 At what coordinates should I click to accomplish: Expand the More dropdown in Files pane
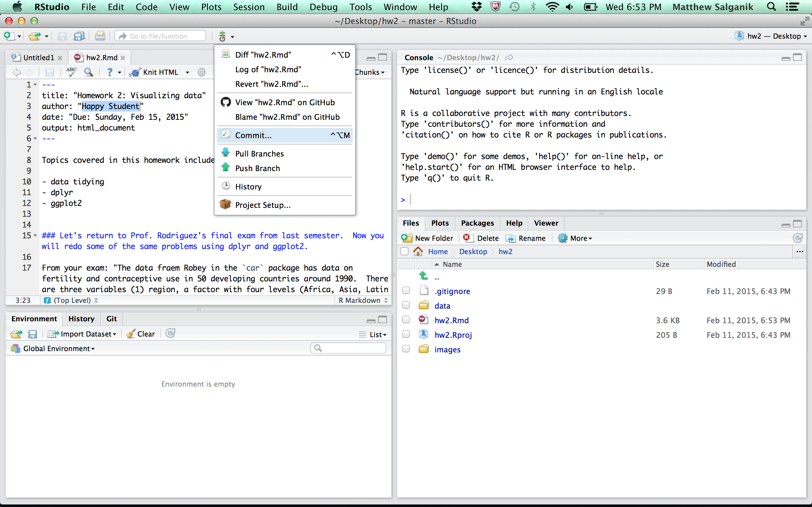(581, 238)
